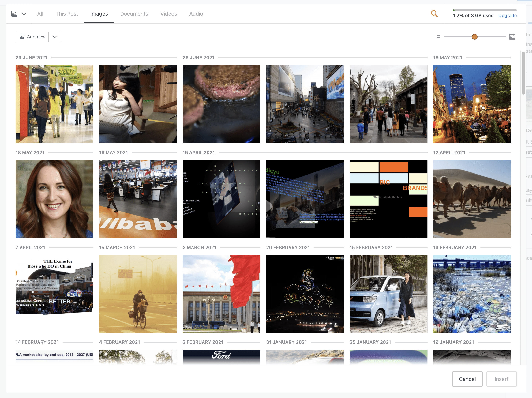532x398 pixels.
Task: Click the Add new image icon
Action: point(22,37)
